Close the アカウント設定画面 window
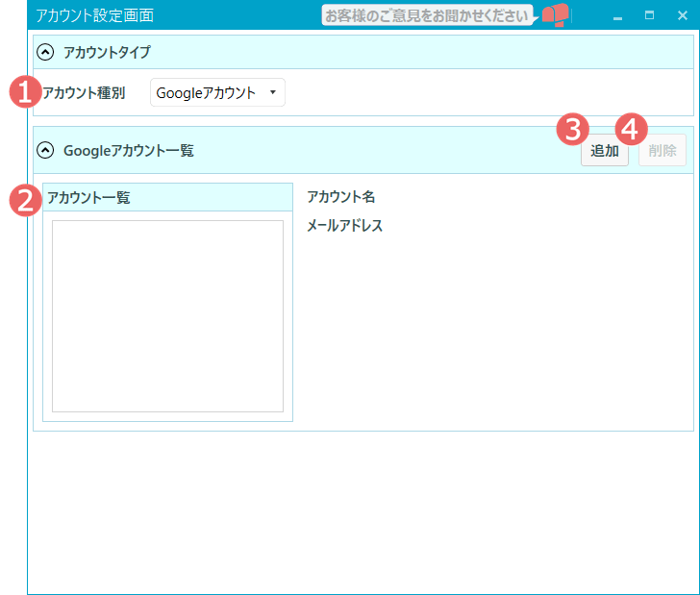 point(682,15)
